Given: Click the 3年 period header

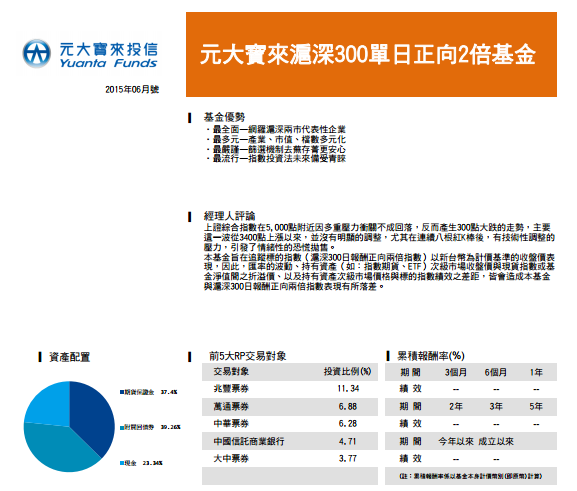Looking at the screenshot, I should click(496, 406).
